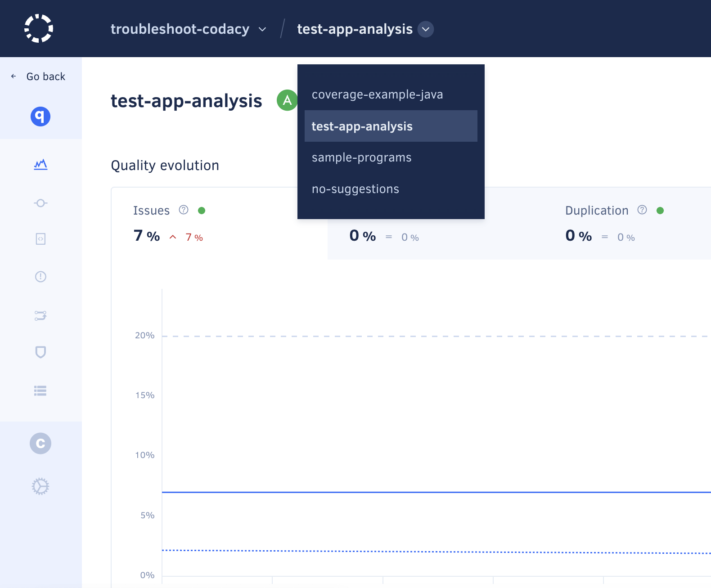This screenshot has height=588, width=711.
Task: Click the Go back arrow icon
Action: [x=13, y=76]
